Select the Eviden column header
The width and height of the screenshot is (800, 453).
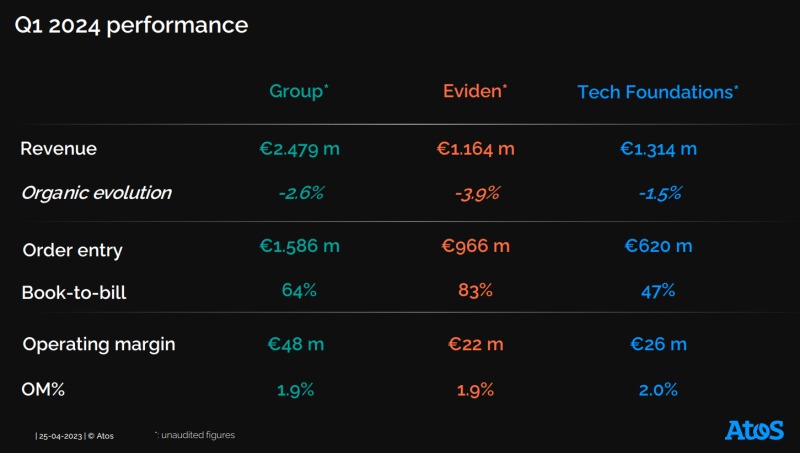pos(475,91)
